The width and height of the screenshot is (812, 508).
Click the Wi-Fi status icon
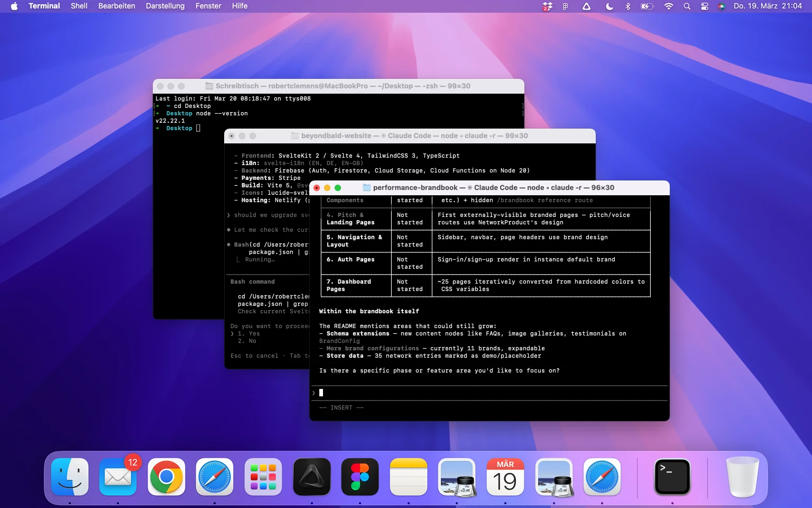pyautogui.click(x=668, y=6)
